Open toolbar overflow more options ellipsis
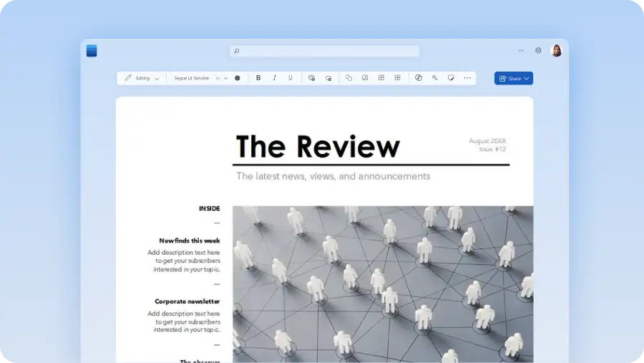 tap(467, 78)
